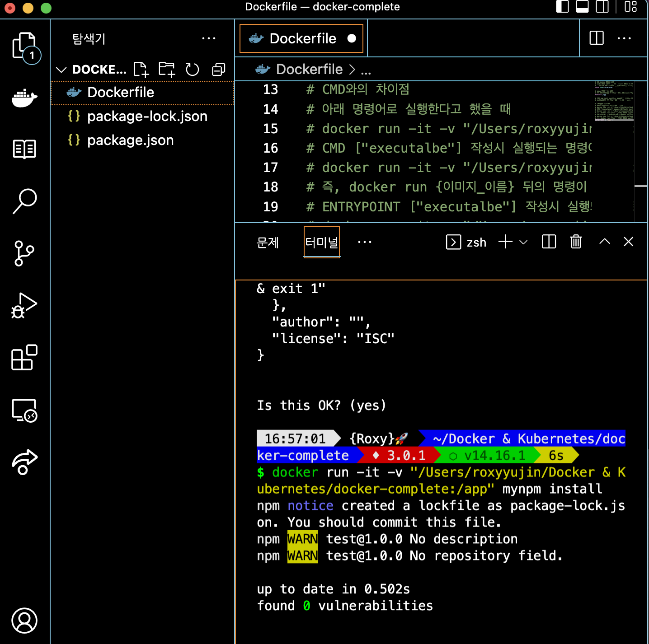Screen dimensions: 649x644
Task: Open the Accounts menu
Action: (x=25, y=621)
